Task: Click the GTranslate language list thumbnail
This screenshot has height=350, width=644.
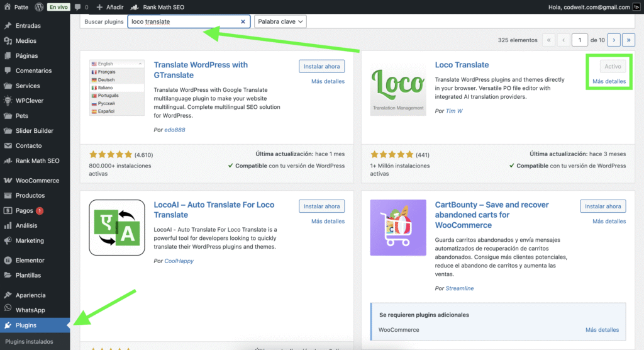Action: 117,87
